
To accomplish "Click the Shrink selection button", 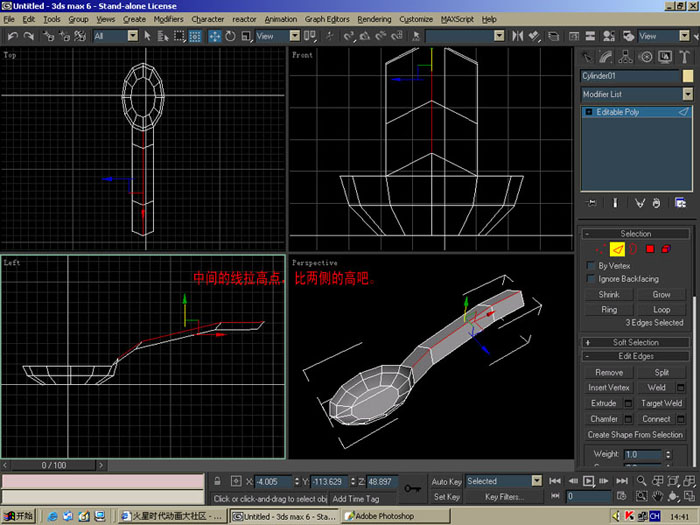I will click(x=609, y=295).
